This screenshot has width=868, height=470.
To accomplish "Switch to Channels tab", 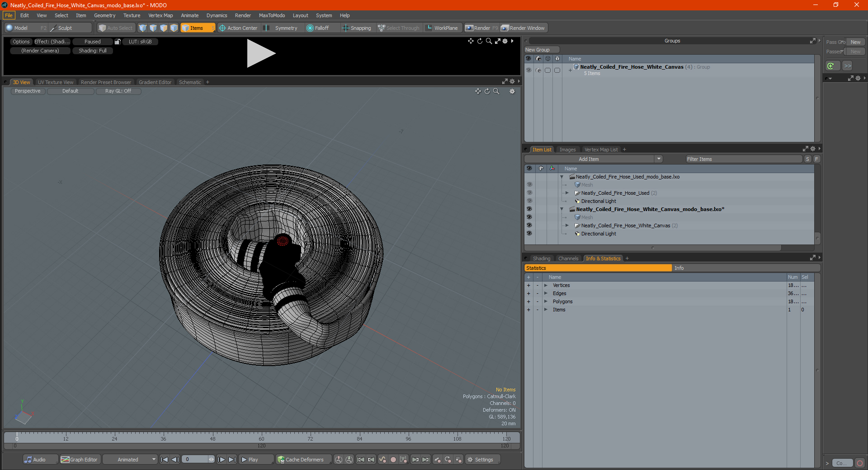I will [568, 258].
